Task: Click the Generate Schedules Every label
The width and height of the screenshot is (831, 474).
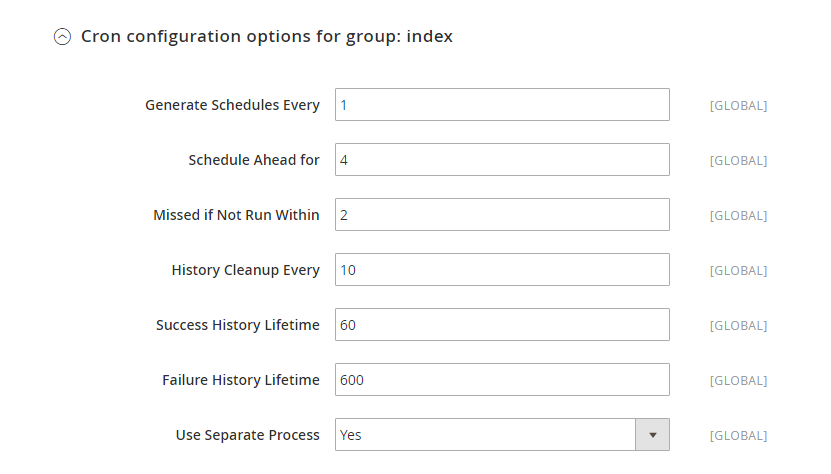Action: (x=232, y=105)
